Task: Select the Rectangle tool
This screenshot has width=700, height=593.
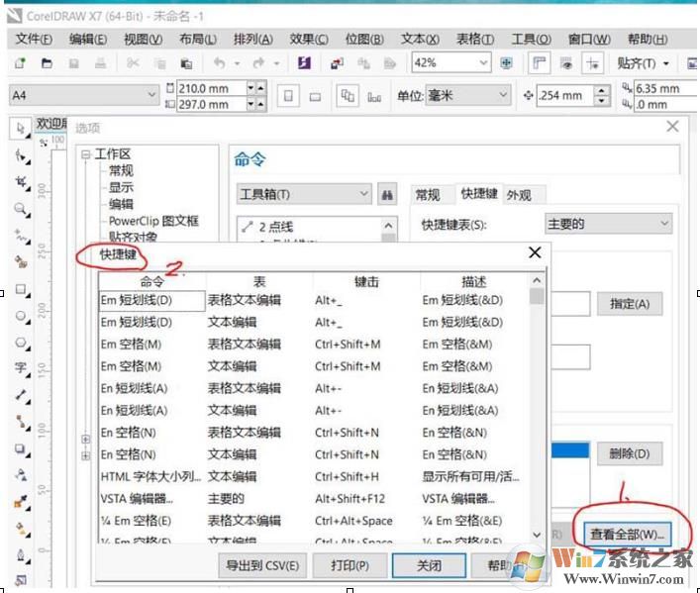Action: [x=21, y=289]
